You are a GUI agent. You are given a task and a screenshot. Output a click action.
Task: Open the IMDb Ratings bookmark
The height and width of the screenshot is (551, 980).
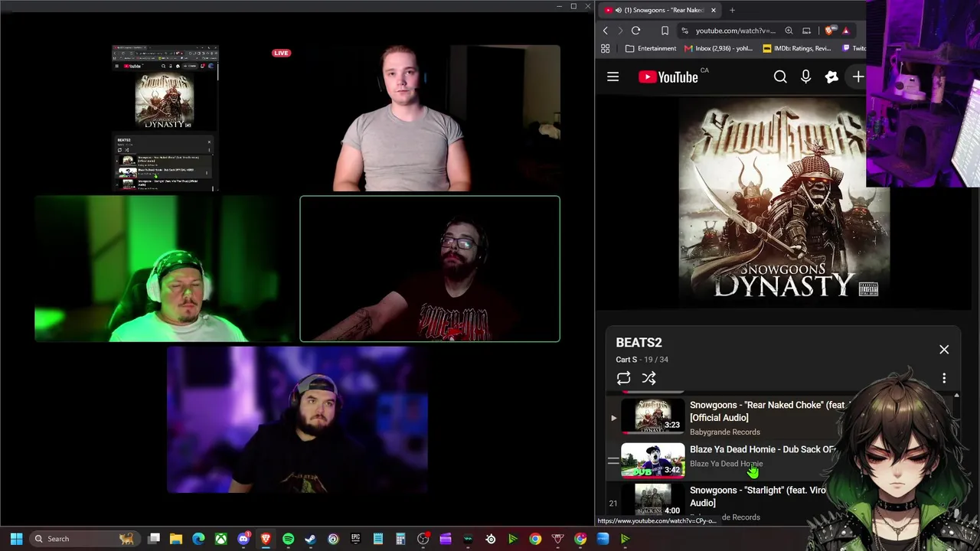coord(796,48)
